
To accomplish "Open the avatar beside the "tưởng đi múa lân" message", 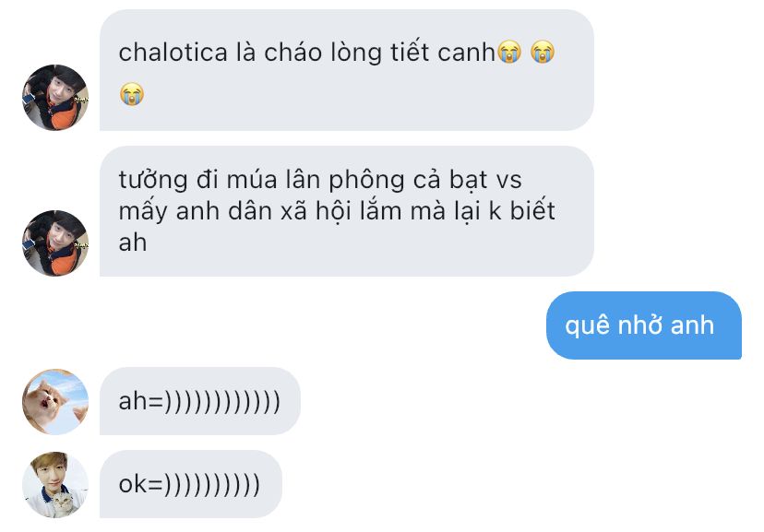I will pos(55,243).
